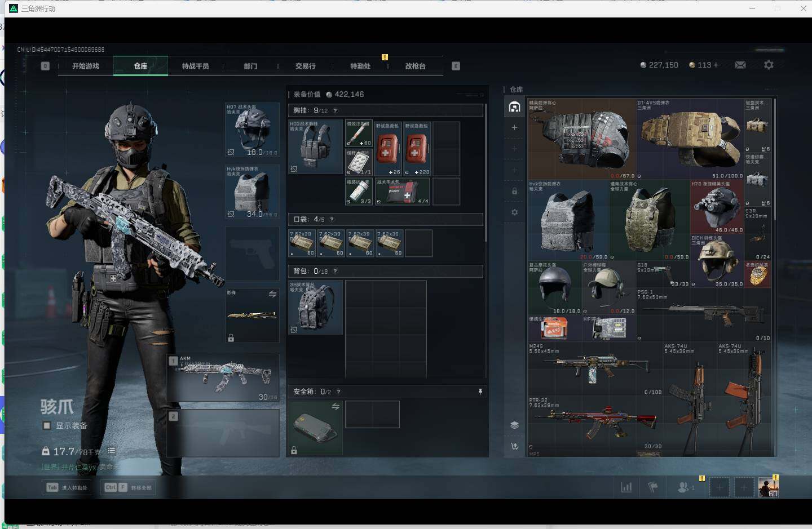The width and height of the screenshot is (812, 529).
Task: Select the pill blister pack 1/1
Action: (x=359, y=162)
